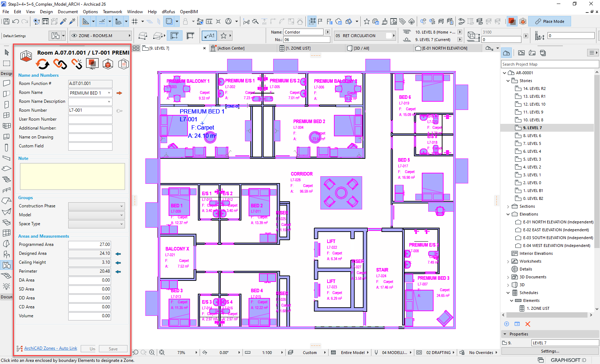Select the Marquee tool
The image size is (600, 364).
pos(6,63)
